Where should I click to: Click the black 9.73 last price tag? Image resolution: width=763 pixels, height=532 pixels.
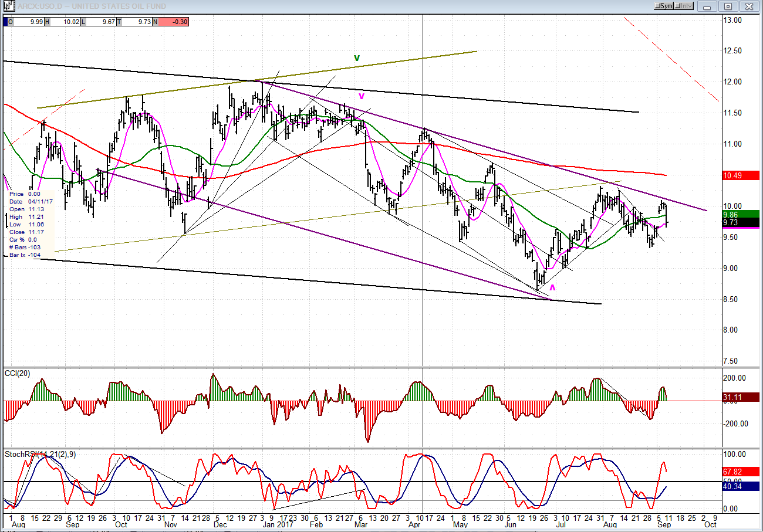[x=741, y=223]
